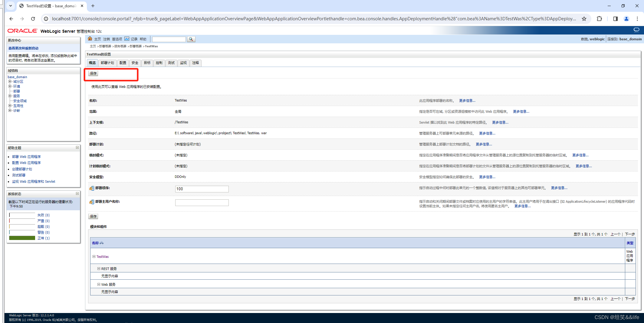Screen dimensions: 644x323
Task: Expand the 互用性 tree node
Action: [10, 106]
